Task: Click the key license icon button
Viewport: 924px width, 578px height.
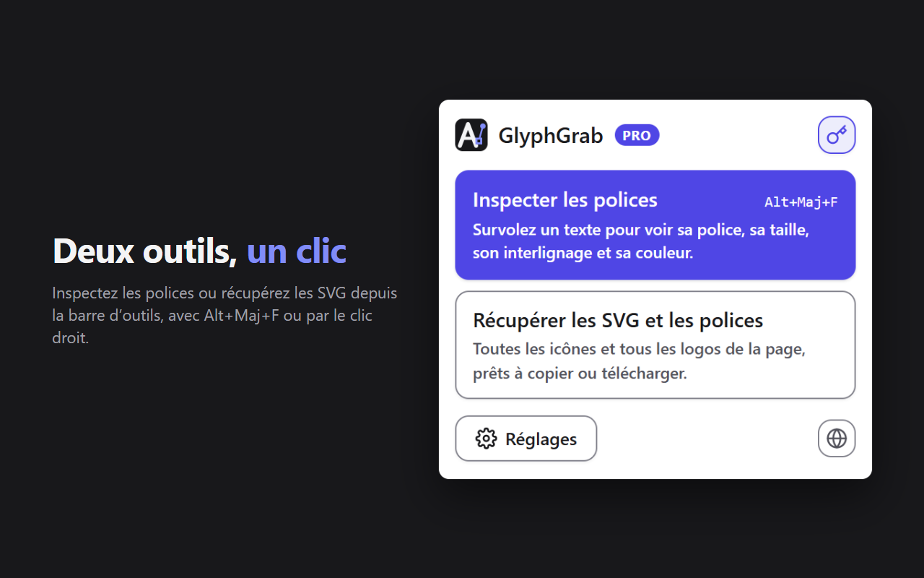Action: click(837, 135)
